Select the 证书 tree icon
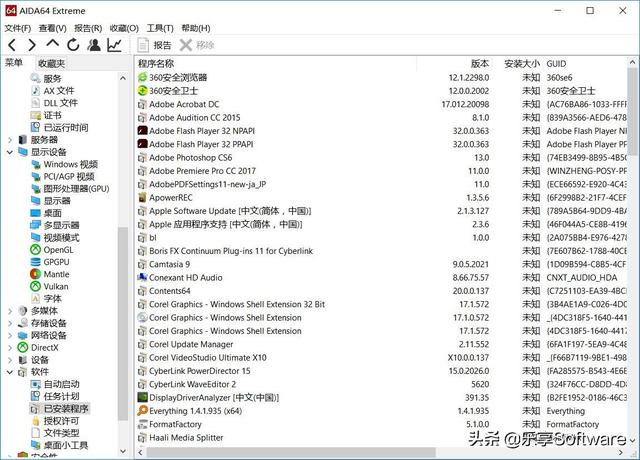640x460 pixels. (x=36, y=115)
